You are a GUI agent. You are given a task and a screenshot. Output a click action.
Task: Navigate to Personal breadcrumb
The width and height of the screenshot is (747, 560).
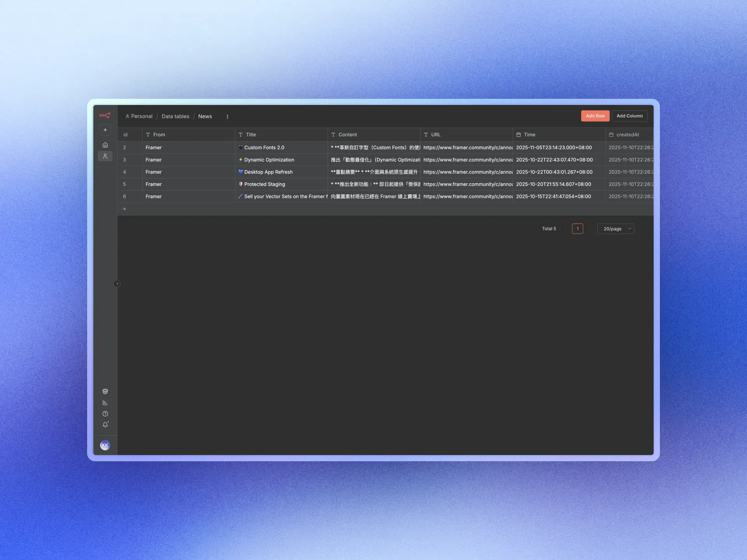coord(139,116)
